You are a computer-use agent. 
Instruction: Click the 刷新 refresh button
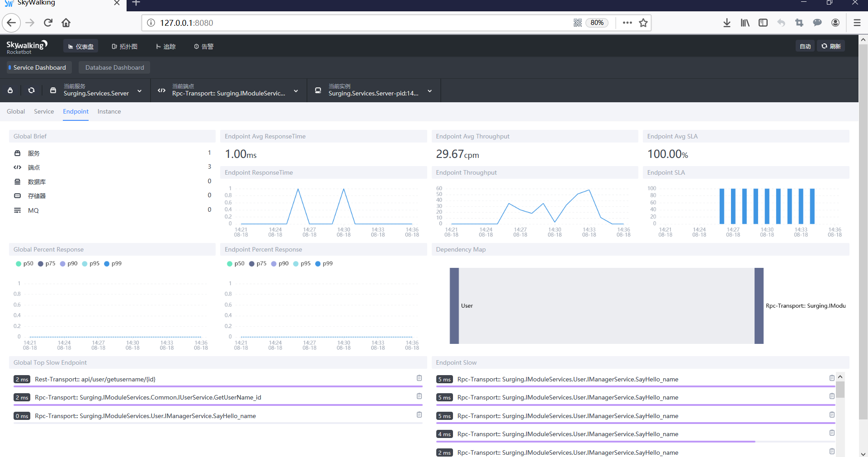click(x=831, y=46)
